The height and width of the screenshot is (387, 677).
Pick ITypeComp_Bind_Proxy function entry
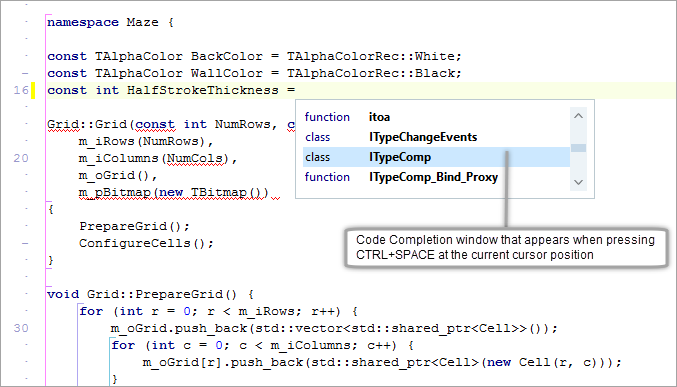436,177
